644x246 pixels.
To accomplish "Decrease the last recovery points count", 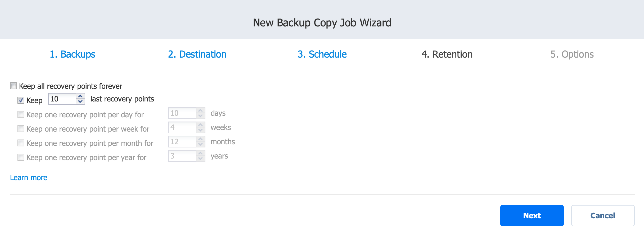I will tap(80, 102).
